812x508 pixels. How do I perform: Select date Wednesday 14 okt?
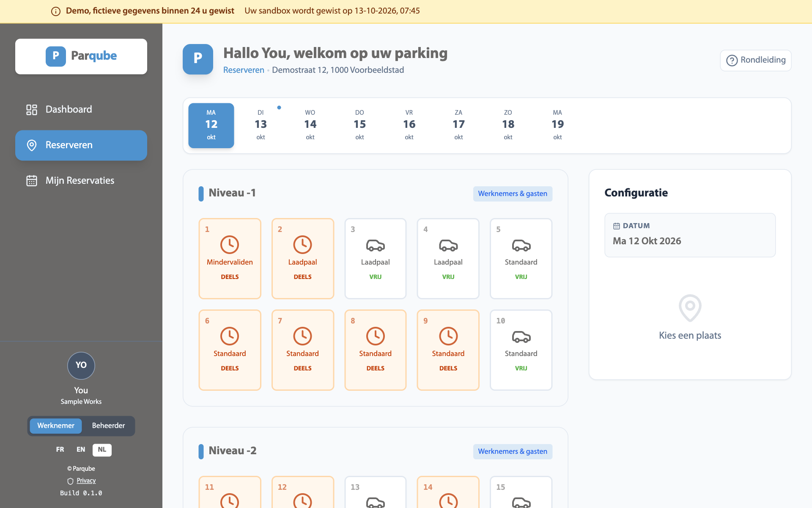pos(310,125)
